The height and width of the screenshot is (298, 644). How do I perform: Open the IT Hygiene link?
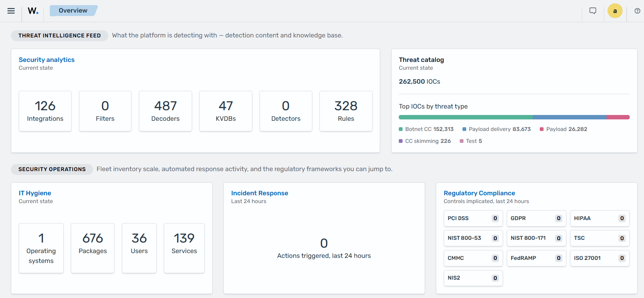click(35, 193)
